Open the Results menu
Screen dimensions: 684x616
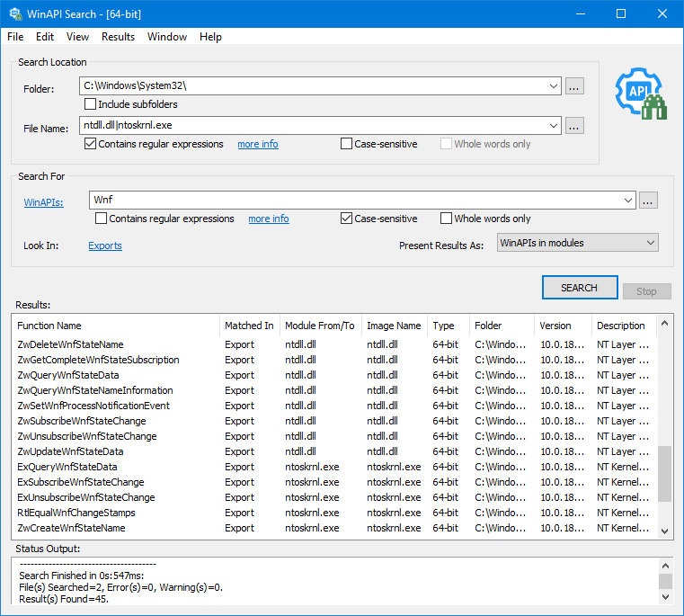point(118,37)
